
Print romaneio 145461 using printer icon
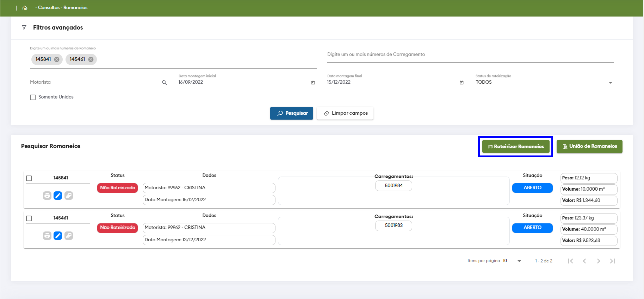(47, 236)
